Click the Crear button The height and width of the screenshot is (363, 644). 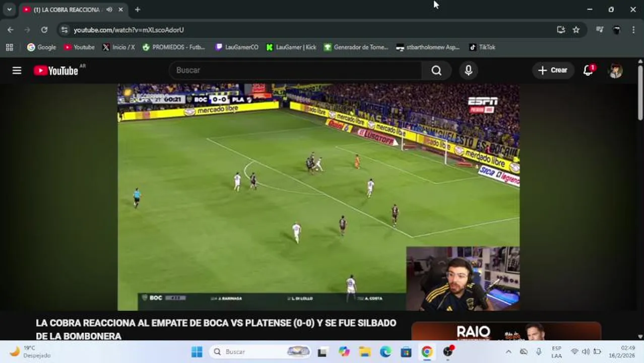click(553, 71)
